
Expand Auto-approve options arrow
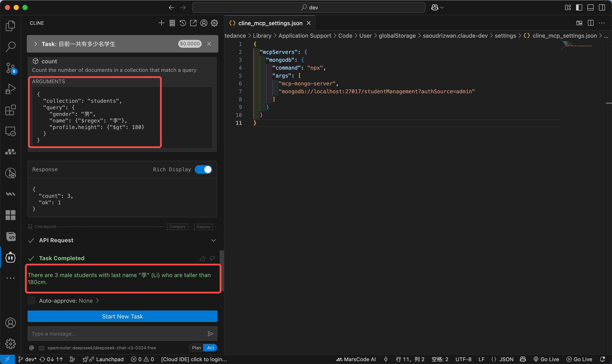tap(98, 300)
